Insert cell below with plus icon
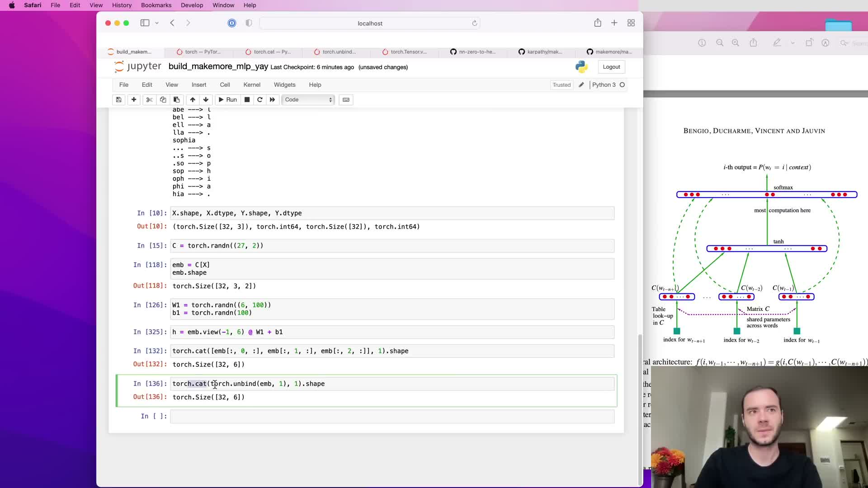Screen dimensions: 868x488 (134, 100)
